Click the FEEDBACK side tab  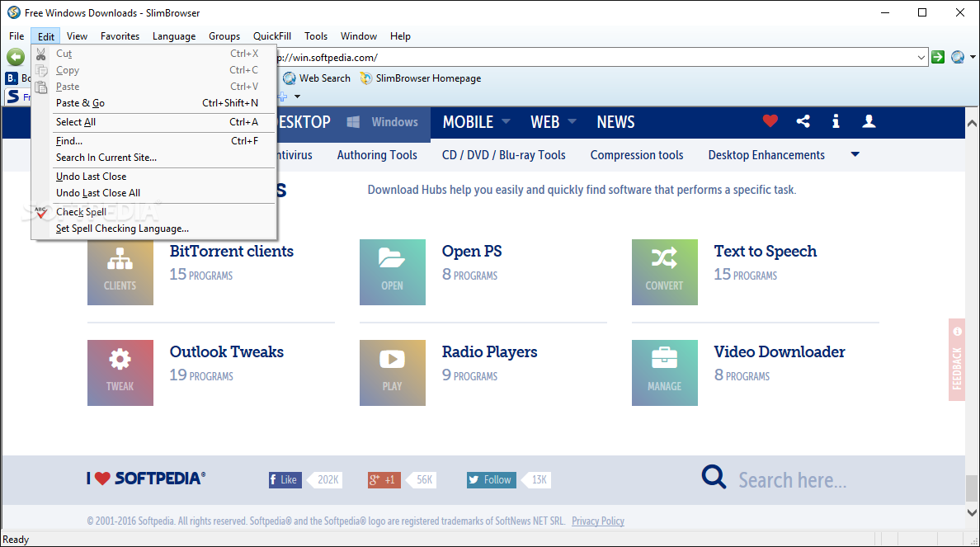point(957,360)
